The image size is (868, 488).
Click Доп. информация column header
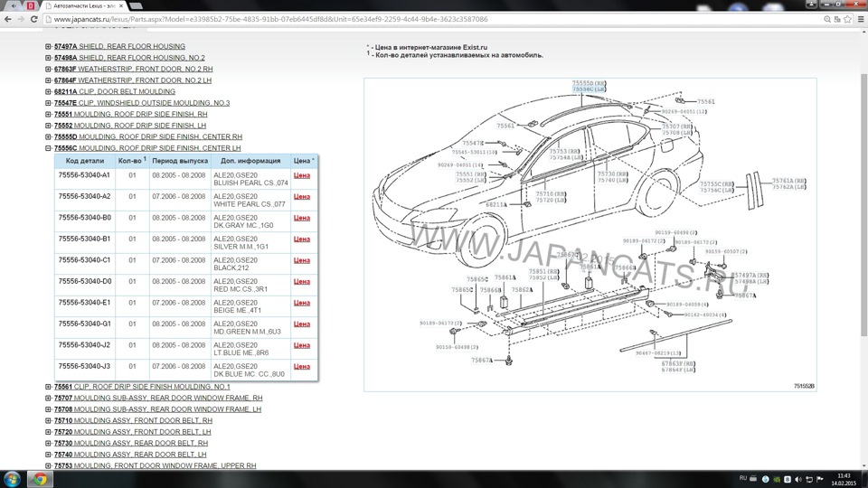coord(250,161)
